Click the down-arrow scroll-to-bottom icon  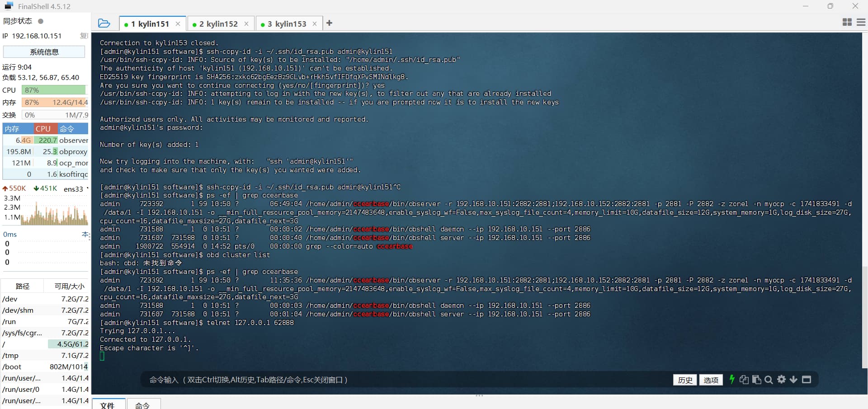[x=793, y=380]
